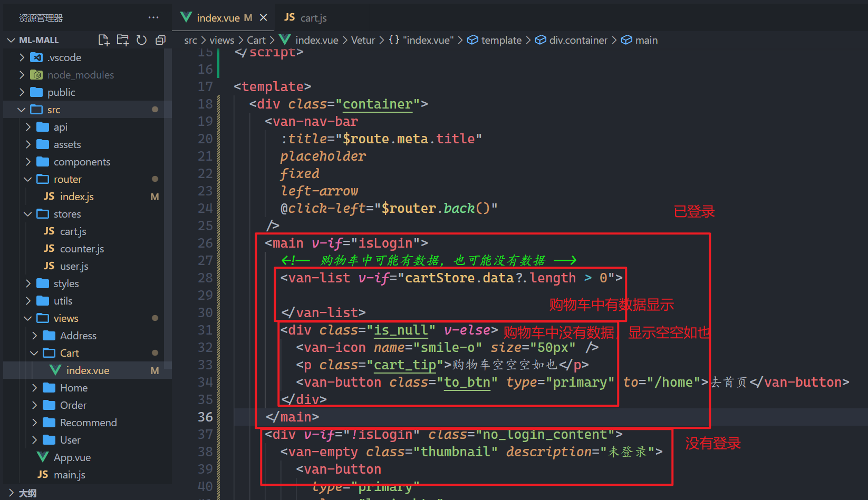Refresh the explorer file tree

point(141,40)
